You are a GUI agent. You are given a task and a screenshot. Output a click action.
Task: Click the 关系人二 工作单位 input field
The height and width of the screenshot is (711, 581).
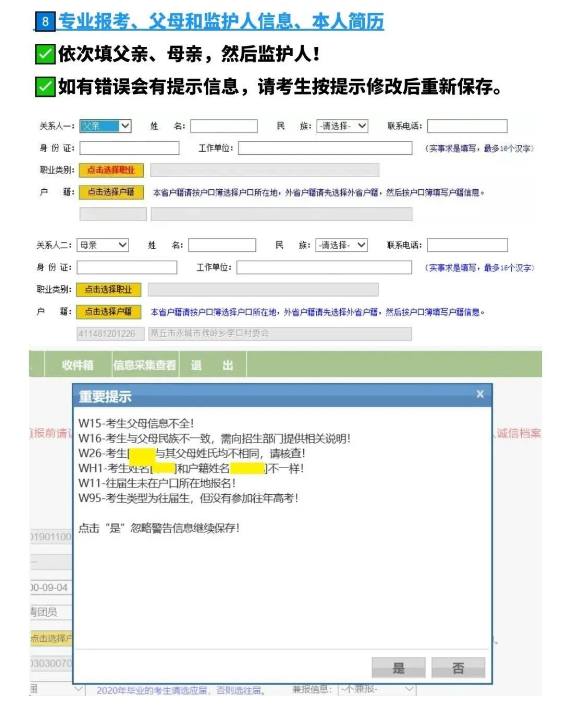324,267
